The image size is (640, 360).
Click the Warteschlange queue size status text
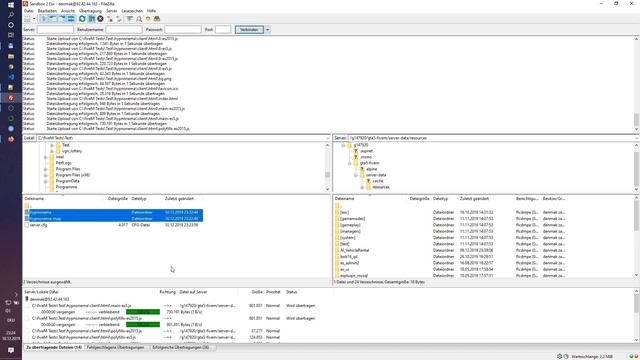point(592,356)
